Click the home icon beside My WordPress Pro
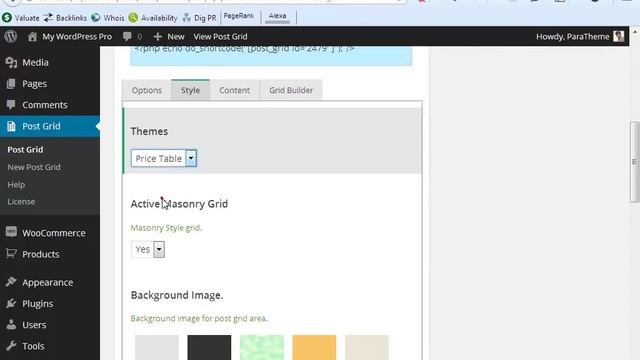 tap(32, 37)
